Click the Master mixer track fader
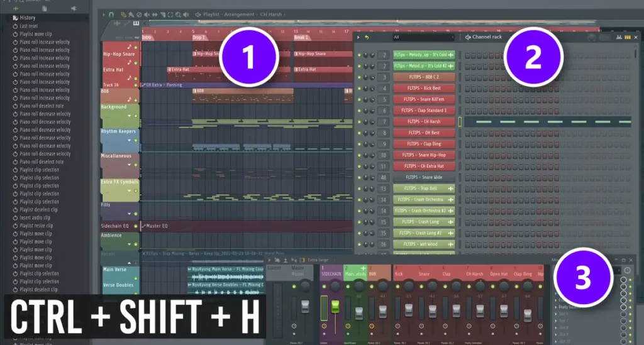Screen dimensions: 644x345 [x=305, y=307]
